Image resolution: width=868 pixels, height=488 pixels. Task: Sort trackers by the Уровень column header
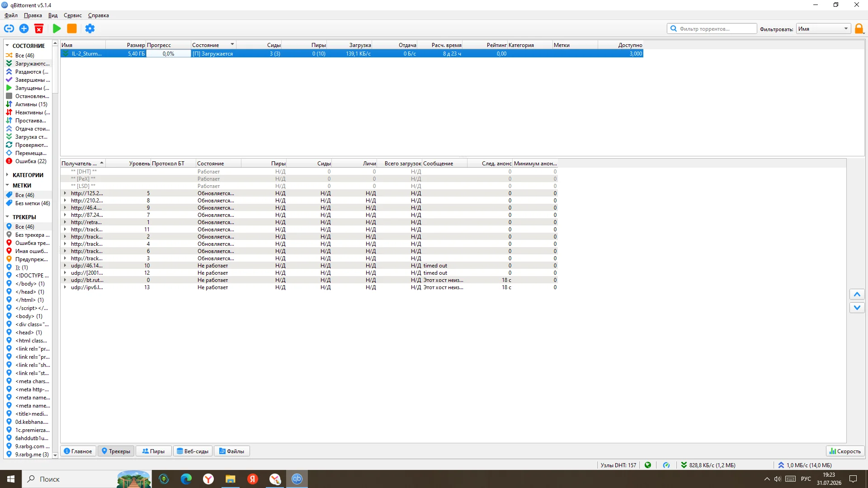[128, 164]
